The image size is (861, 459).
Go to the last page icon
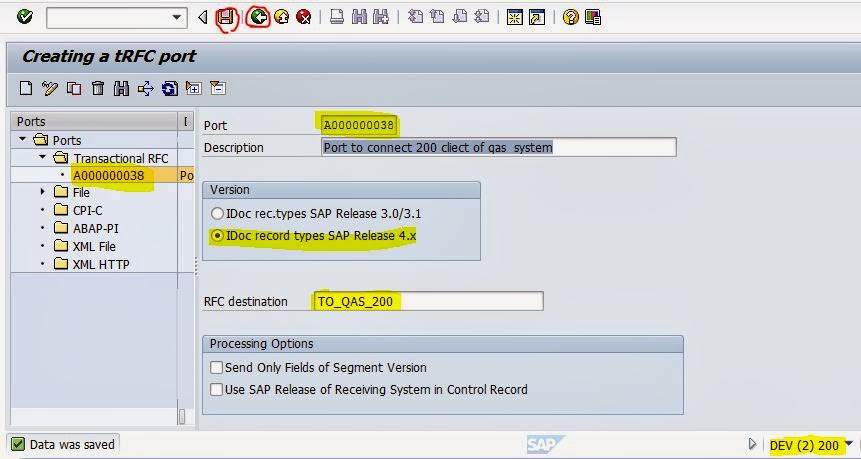coord(482,17)
